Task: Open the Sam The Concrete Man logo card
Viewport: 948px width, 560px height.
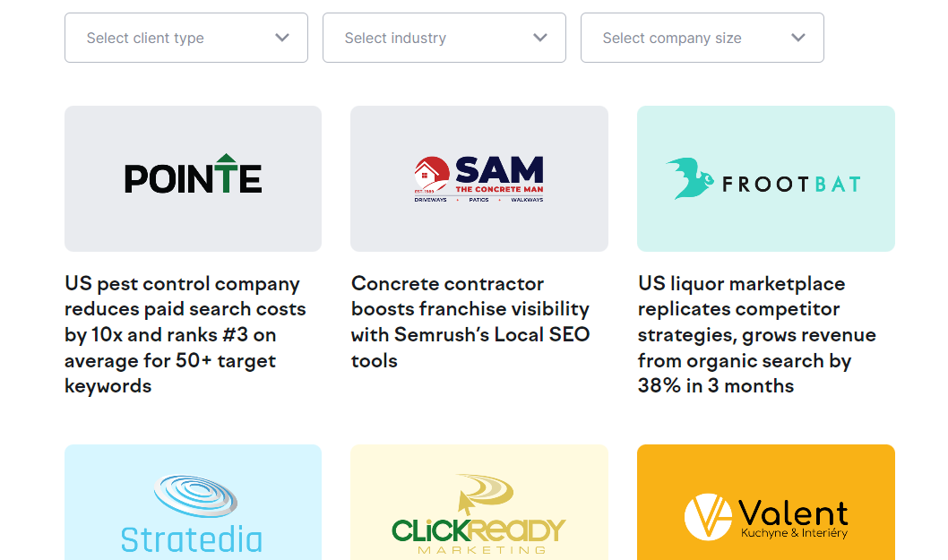Action: tap(479, 178)
